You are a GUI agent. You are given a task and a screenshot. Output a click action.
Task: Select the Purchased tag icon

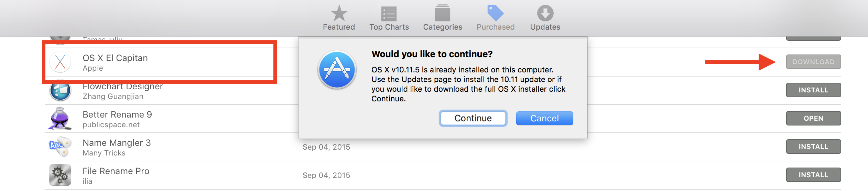pyautogui.click(x=495, y=13)
